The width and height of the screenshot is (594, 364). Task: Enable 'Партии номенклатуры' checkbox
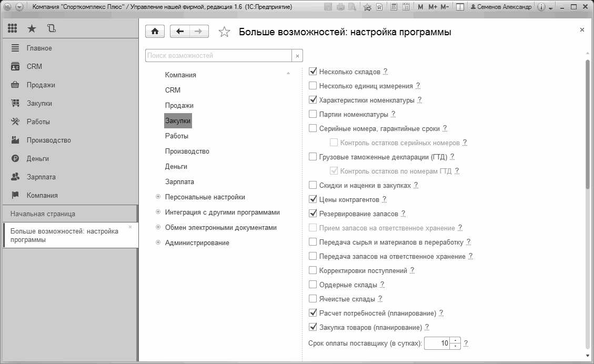313,114
